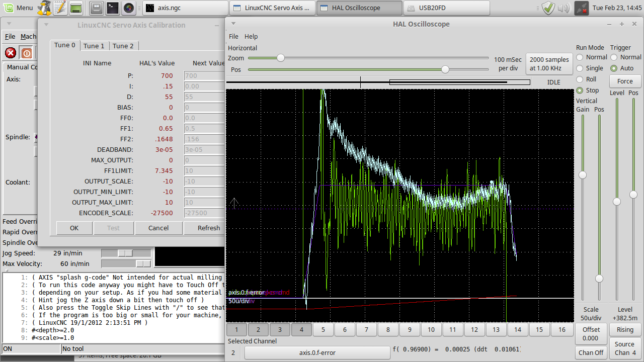This screenshot has height=362, width=644.
Task: Click Cancel in Servo Axis Calibration
Action: (x=158, y=228)
